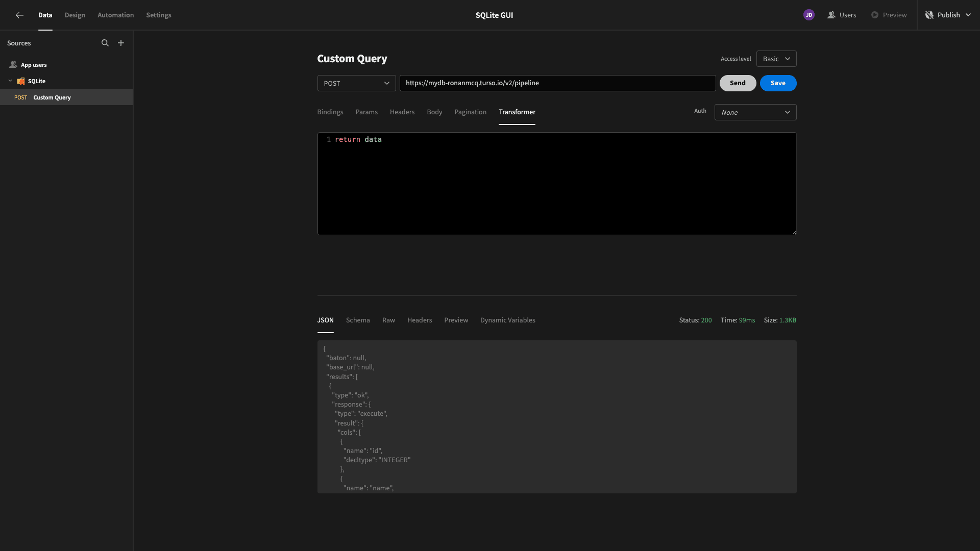Open the POST method dropdown
Screen dimensions: 980x551
tap(356, 83)
